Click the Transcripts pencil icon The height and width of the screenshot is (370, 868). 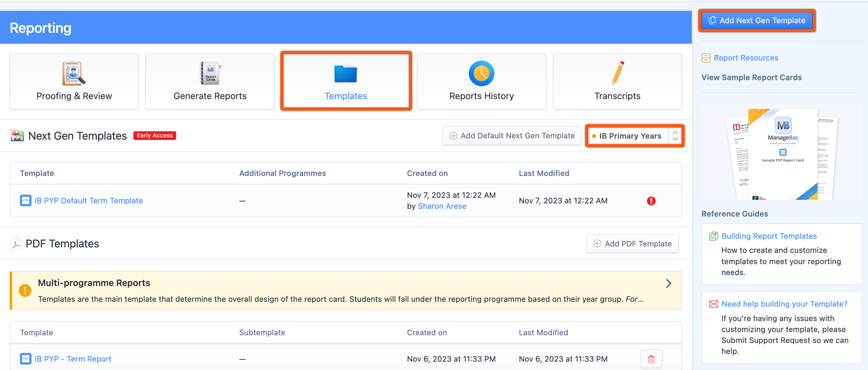click(x=618, y=73)
